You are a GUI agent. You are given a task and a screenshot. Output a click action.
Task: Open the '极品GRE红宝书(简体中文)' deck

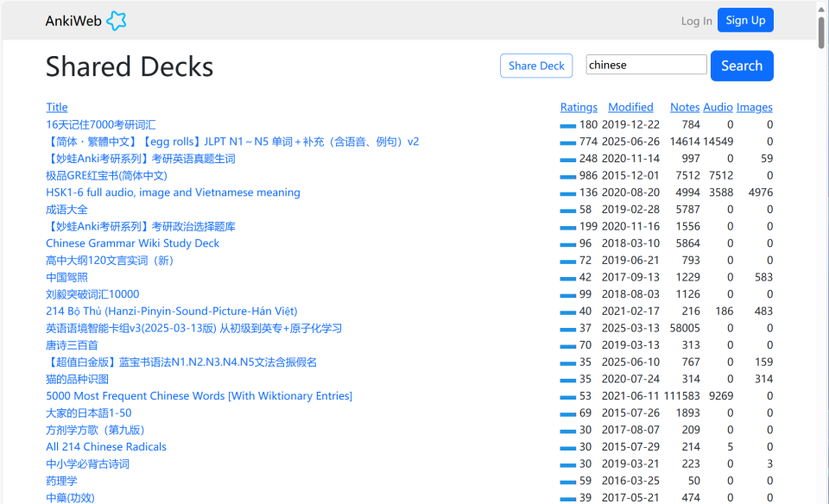(106, 175)
